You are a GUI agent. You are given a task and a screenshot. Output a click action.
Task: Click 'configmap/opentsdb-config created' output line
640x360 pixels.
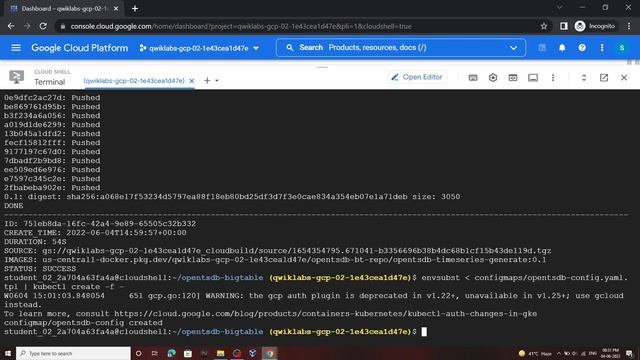[x=83, y=322]
